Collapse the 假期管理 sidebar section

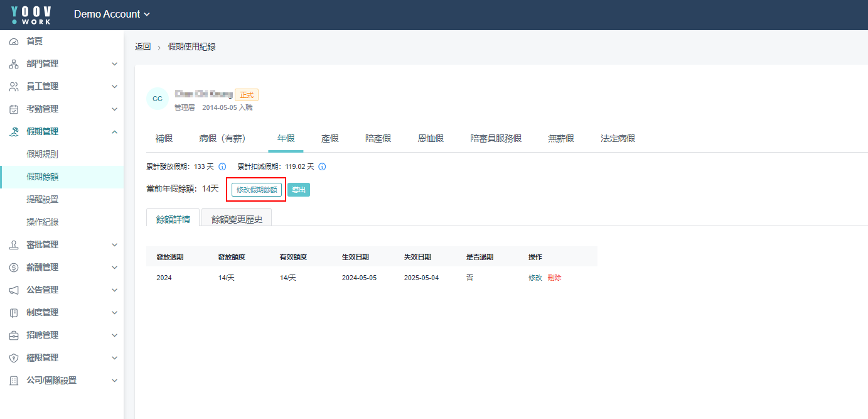(x=114, y=132)
